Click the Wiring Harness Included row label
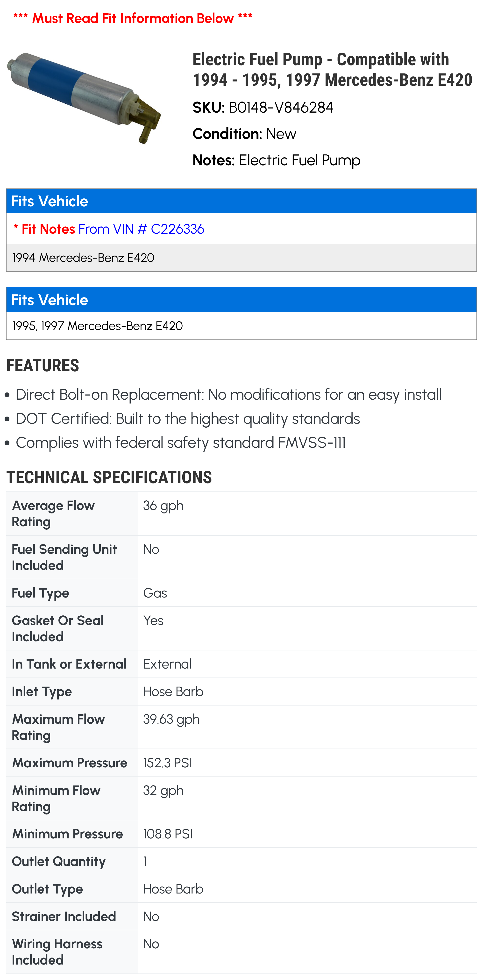The height and width of the screenshot is (980, 483). pos(57,952)
